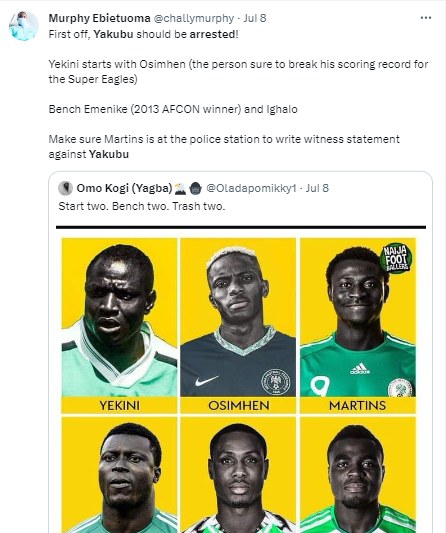Click the bottom-middle player photo
The width and height of the screenshot is (446, 533).
[x=238, y=475]
